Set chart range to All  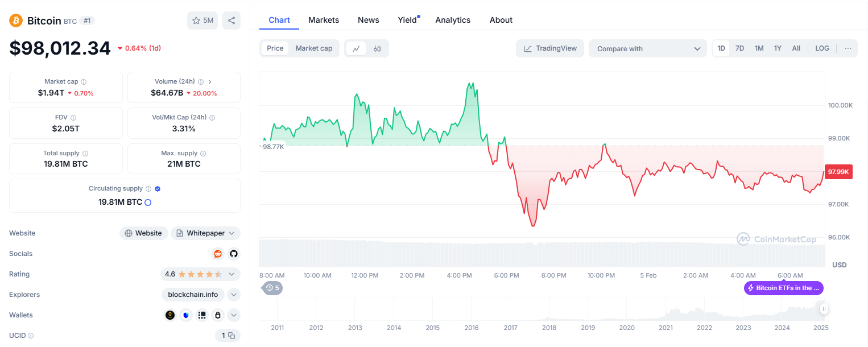pos(796,48)
